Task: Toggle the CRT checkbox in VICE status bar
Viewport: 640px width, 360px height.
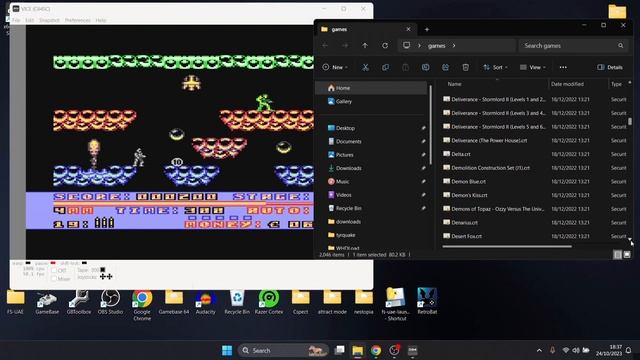Action: click(x=54, y=270)
